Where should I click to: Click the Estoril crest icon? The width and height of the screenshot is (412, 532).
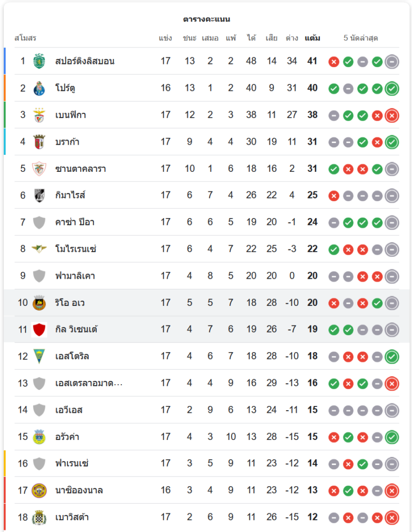pyautogui.click(x=39, y=356)
